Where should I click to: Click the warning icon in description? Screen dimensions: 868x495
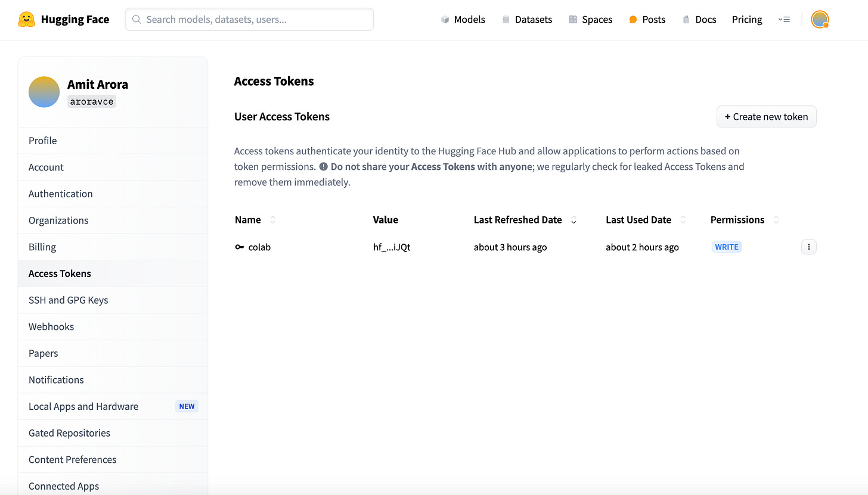pyautogui.click(x=323, y=167)
